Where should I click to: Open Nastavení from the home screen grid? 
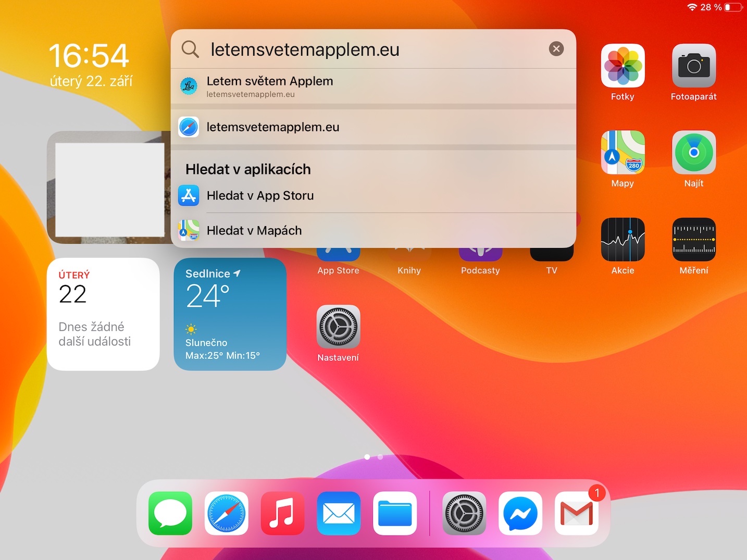coord(338,327)
